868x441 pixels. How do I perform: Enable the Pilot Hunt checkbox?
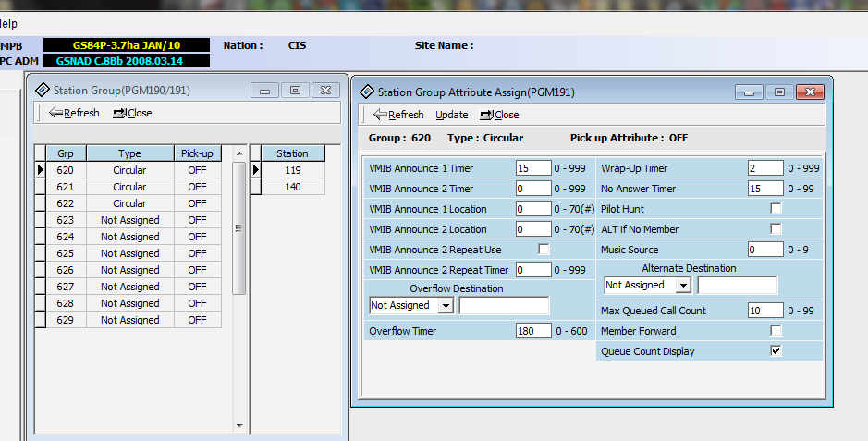pyautogui.click(x=776, y=209)
